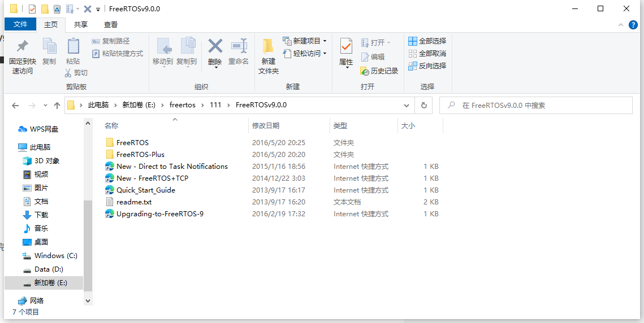Viewport: 644px width, 323px height.
Task: Open Properties from the ribbon
Action: coord(346,47)
